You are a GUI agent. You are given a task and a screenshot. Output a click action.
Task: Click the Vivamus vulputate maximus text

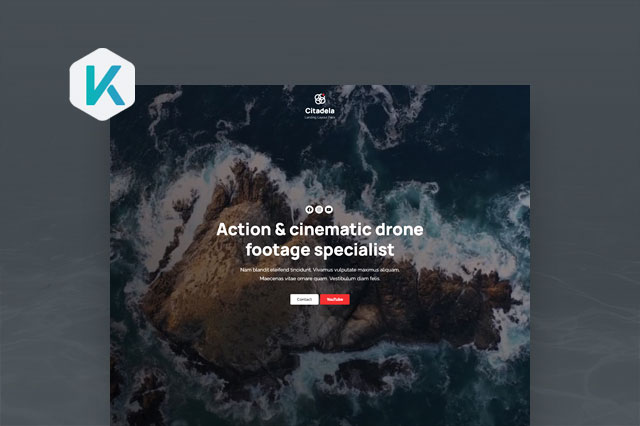[354, 269]
